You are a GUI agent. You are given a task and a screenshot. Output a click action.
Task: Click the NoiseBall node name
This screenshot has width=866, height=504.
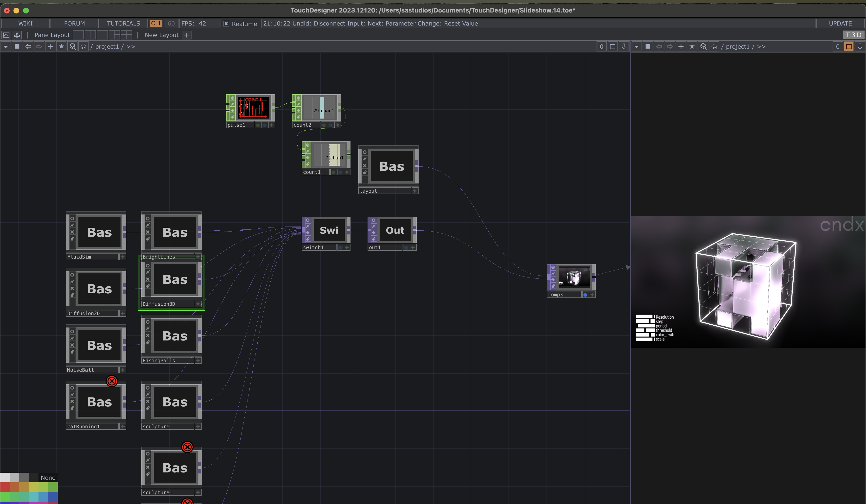tap(92, 370)
